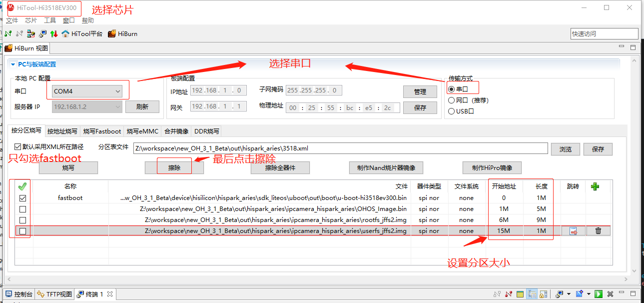644x303 pixels.
Task: Select the USB口 transfer mode radio button
Action: point(452,111)
